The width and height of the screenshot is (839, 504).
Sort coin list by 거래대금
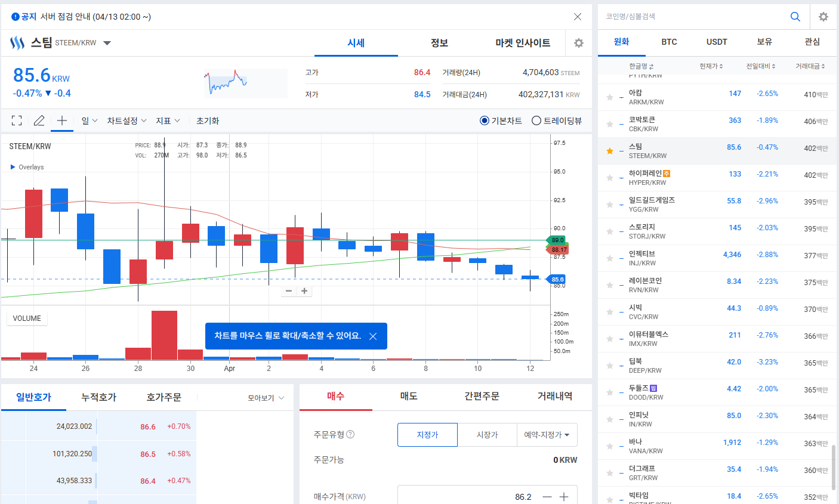click(x=810, y=66)
